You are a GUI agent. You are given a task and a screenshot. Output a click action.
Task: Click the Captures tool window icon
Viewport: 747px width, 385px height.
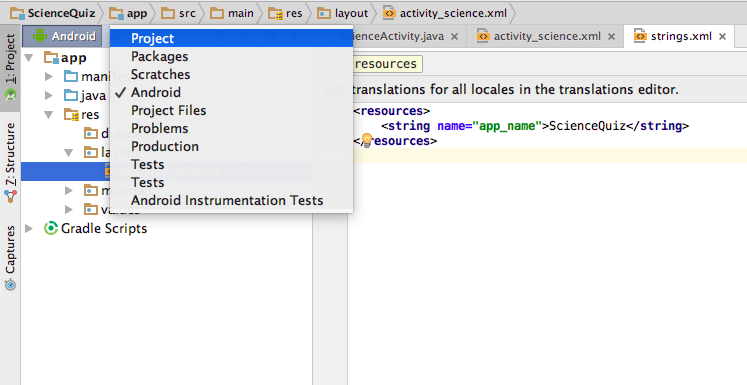pyautogui.click(x=10, y=284)
